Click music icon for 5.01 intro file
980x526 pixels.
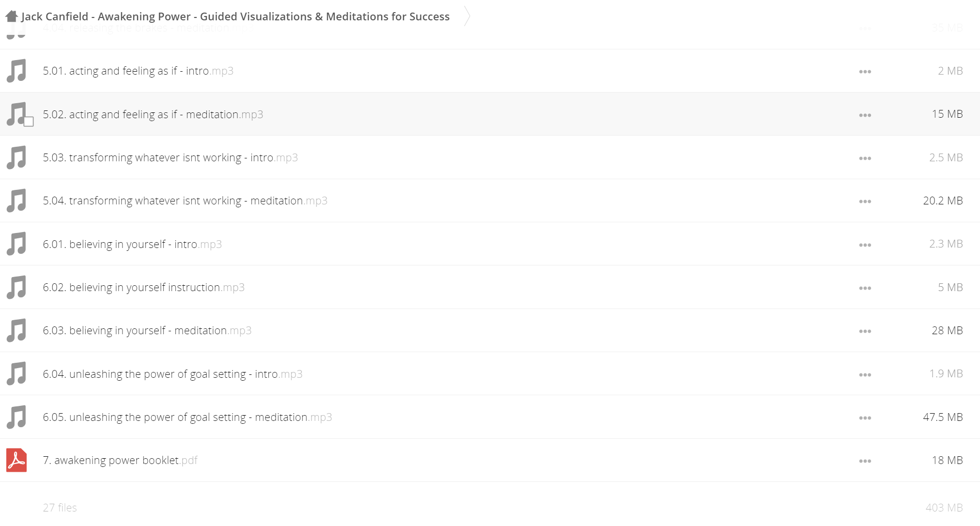pyautogui.click(x=16, y=71)
